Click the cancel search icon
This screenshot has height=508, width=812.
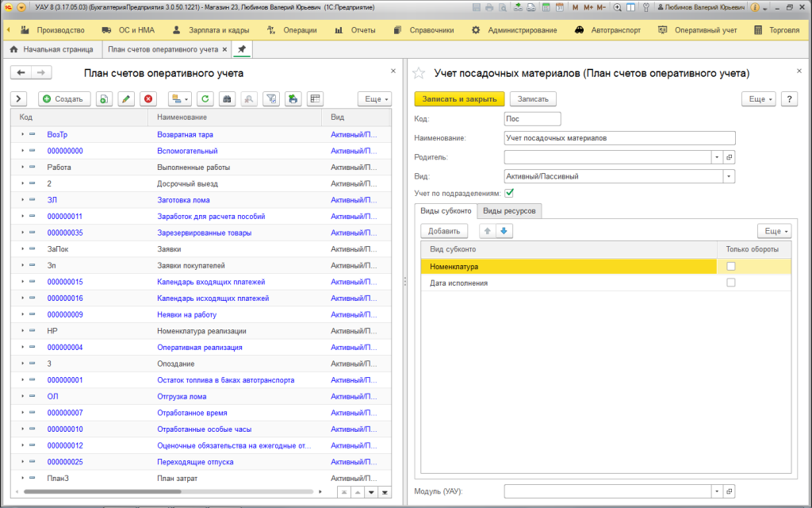tap(249, 99)
